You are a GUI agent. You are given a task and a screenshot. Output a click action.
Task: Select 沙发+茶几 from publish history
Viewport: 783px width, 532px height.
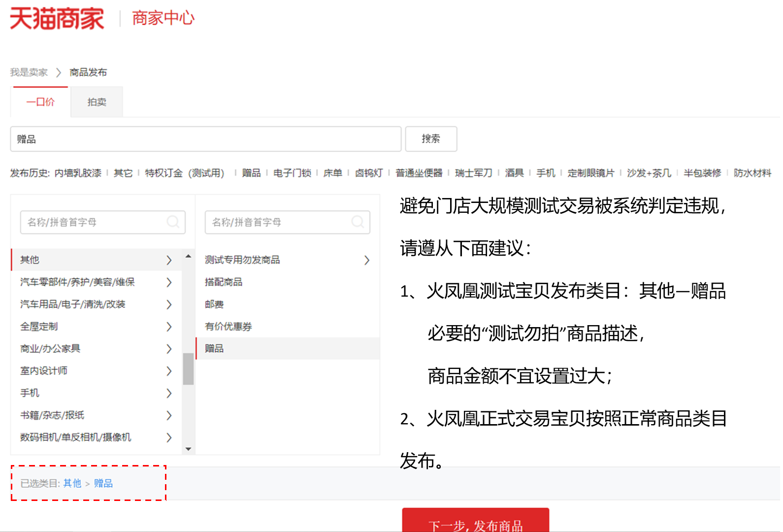pyautogui.click(x=649, y=173)
